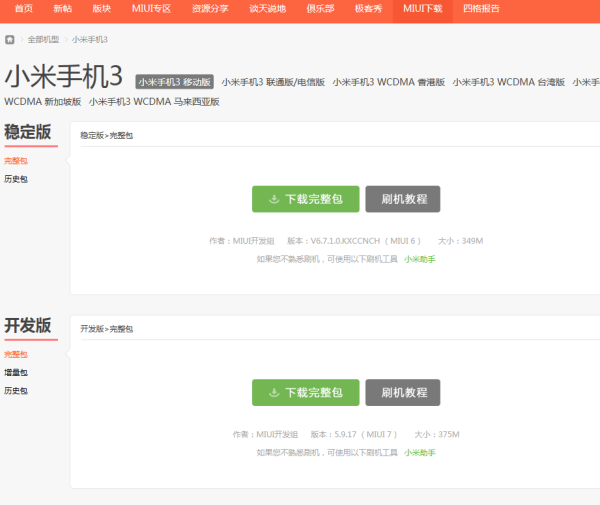Click 小米手机3 breadcrumb link
600x505 pixels.
[x=90, y=39]
